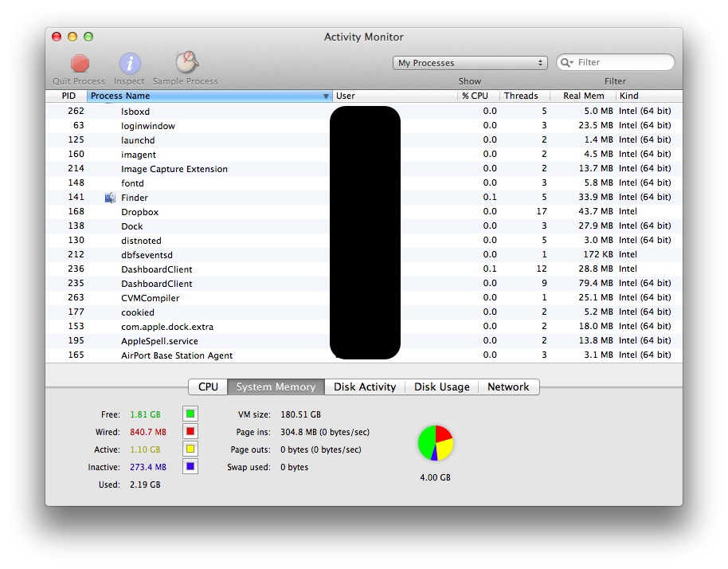Screen dimensions: 728x569
Task: Select the System Memory tab
Action: pos(276,387)
